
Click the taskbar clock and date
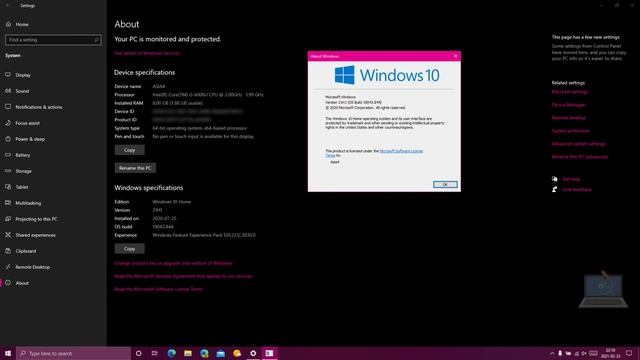coord(611,353)
